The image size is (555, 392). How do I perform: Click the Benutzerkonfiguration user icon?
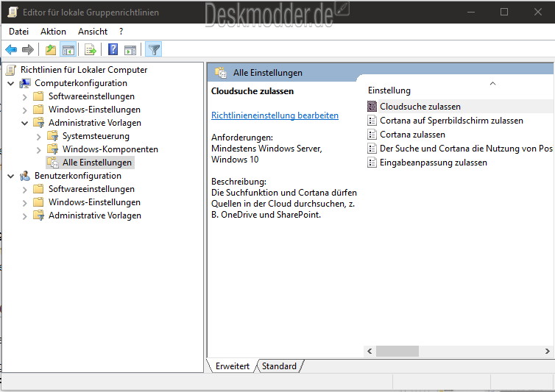point(25,176)
